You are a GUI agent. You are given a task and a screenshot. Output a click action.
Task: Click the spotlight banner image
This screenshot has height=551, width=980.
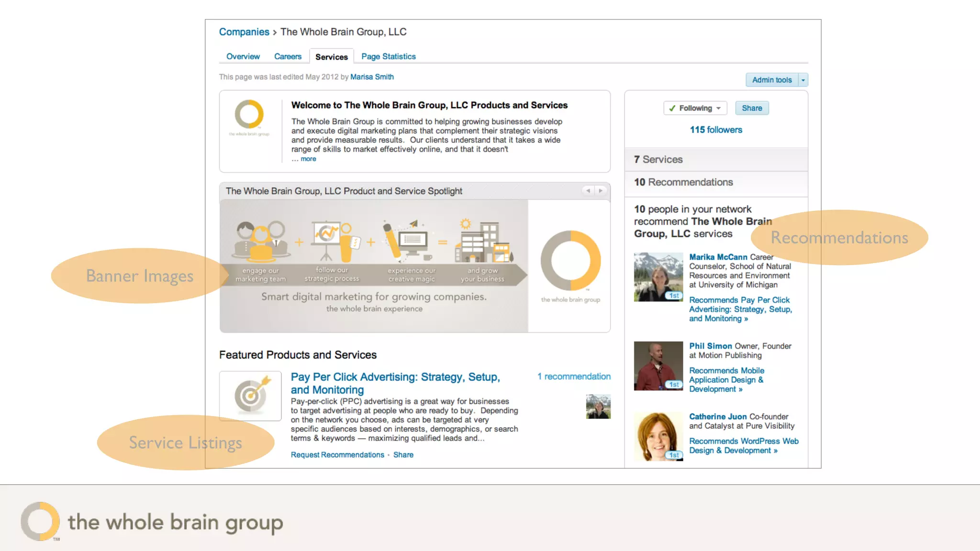374,266
